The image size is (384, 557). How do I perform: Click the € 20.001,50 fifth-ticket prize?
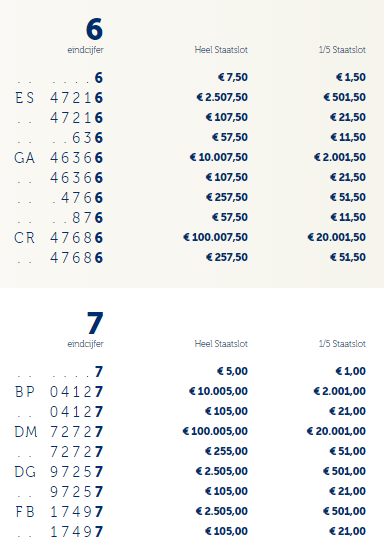point(336,237)
